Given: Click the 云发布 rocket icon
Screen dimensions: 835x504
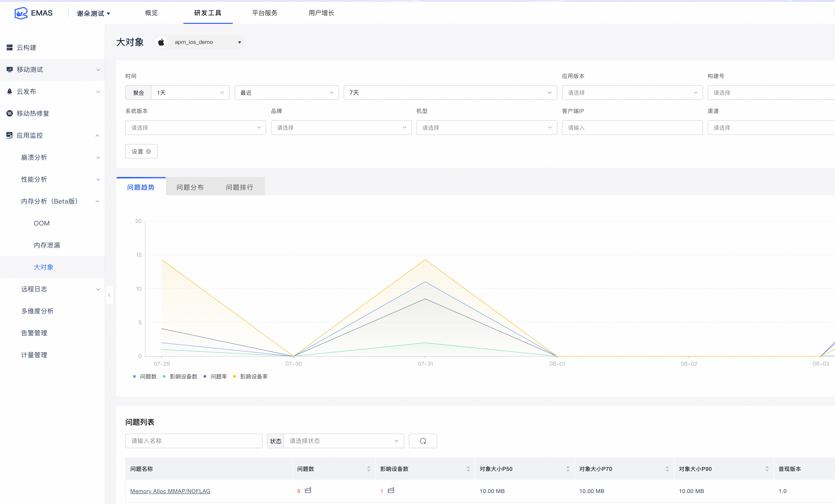Looking at the screenshot, I should pos(10,91).
